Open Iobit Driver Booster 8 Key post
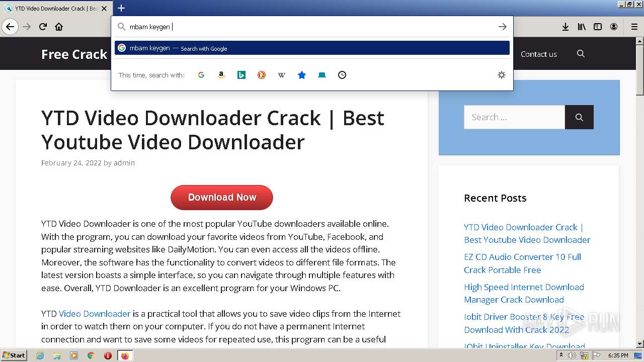This screenshot has height=362, width=644. (x=524, y=323)
